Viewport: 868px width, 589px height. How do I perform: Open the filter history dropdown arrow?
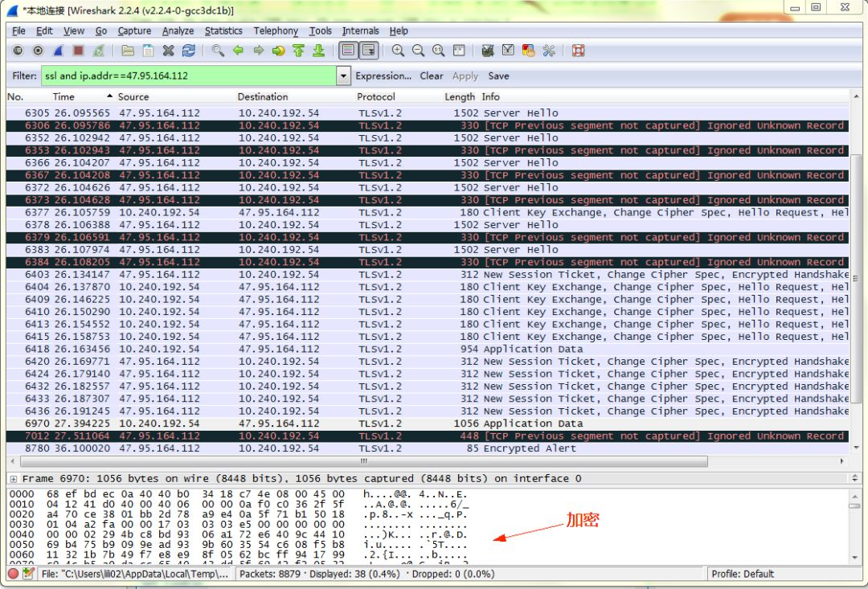(x=344, y=76)
